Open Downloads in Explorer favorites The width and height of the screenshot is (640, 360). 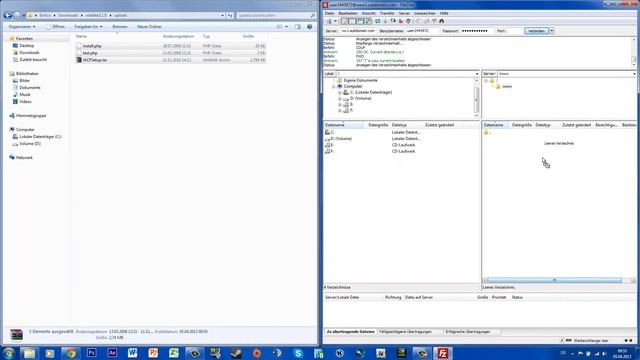pos(29,53)
